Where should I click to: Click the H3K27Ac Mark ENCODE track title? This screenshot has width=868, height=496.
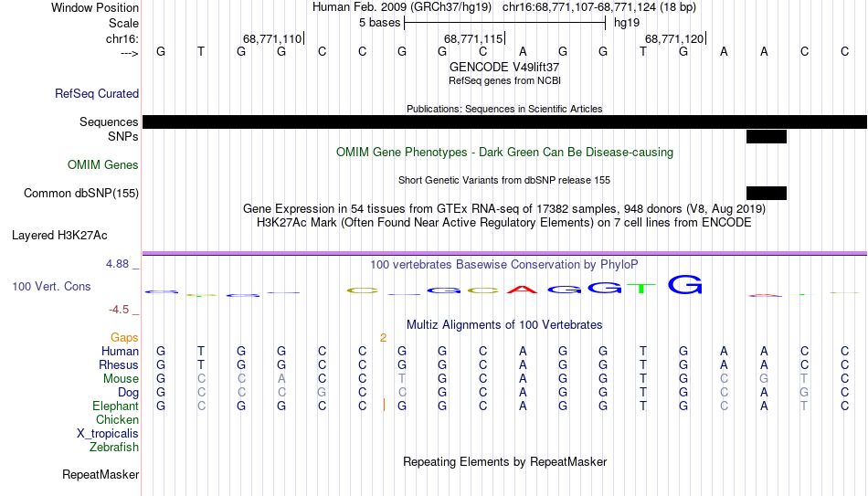(504, 223)
